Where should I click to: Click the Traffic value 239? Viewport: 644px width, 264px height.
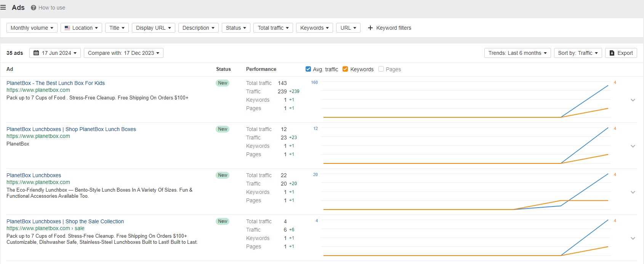coord(282,91)
